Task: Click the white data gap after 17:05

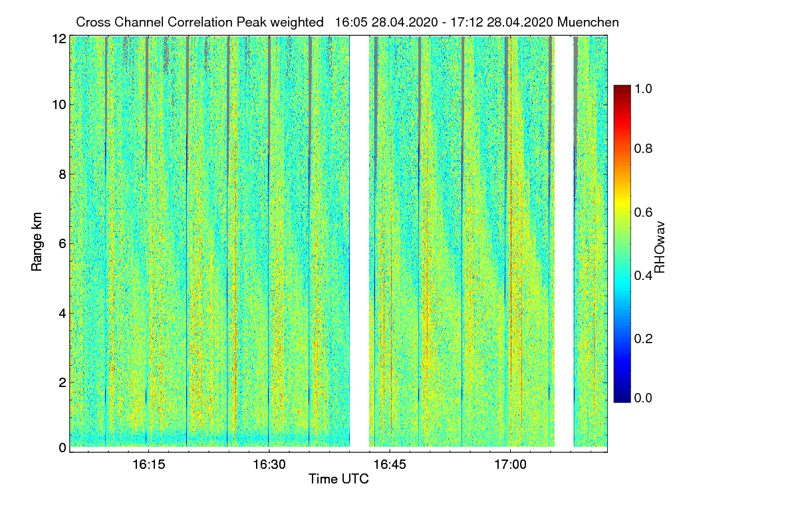Action: coord(564,241)
